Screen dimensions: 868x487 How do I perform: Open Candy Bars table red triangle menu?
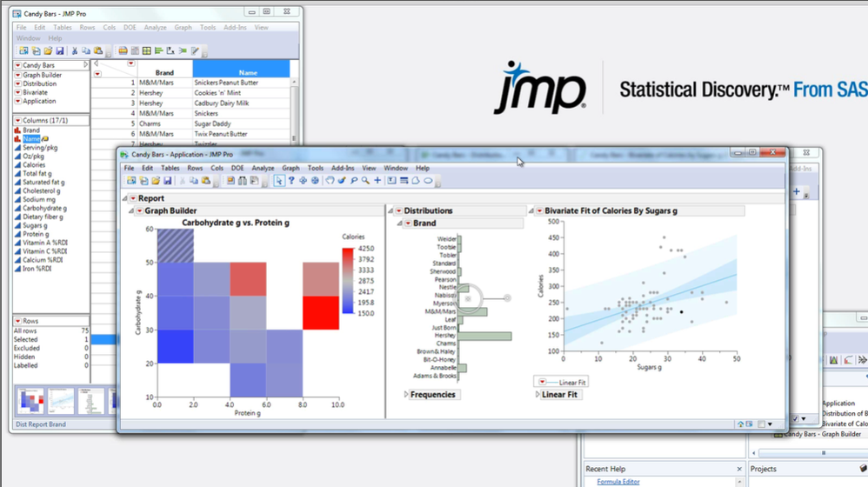point(17,65)
